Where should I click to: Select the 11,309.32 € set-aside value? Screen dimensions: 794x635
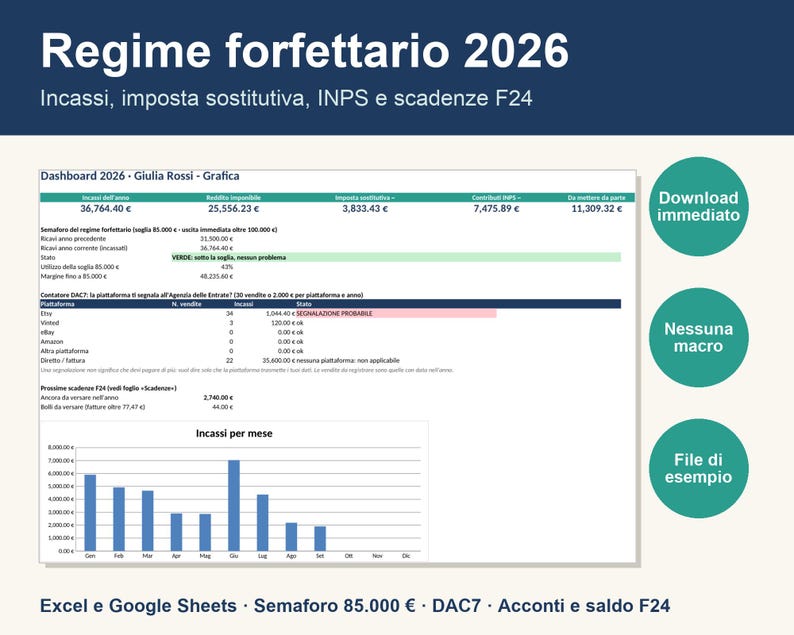pyautogui.click(x=597, y=209)
